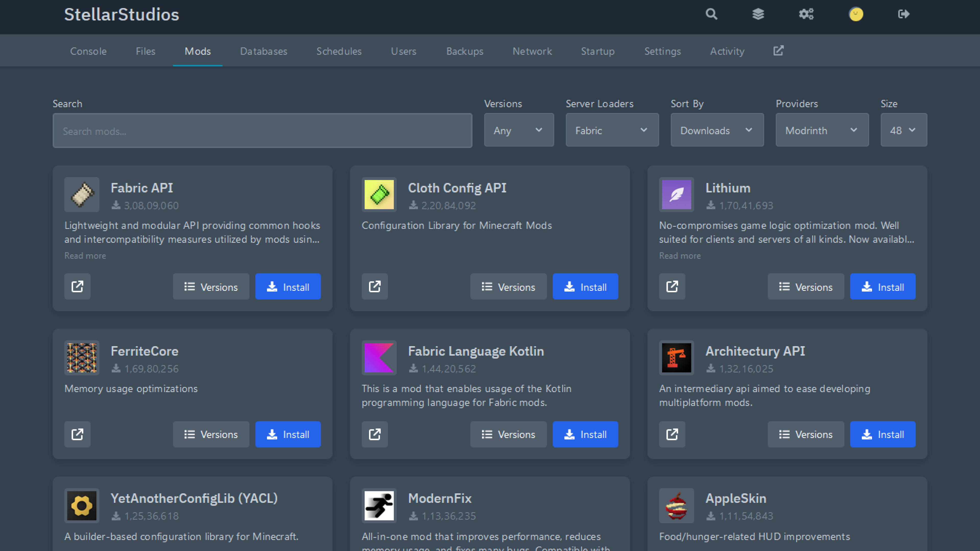Image resolution: width=980 pixels, height=551 pixels.
Task: Open the Server Loaders Fabric dropdown
Action: [x=612, y=130]
